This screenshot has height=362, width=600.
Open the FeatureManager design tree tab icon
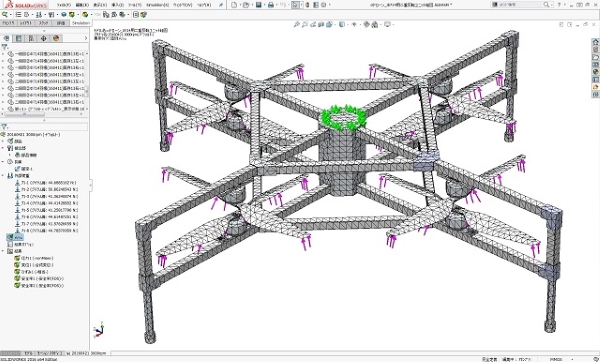(7, 38)
